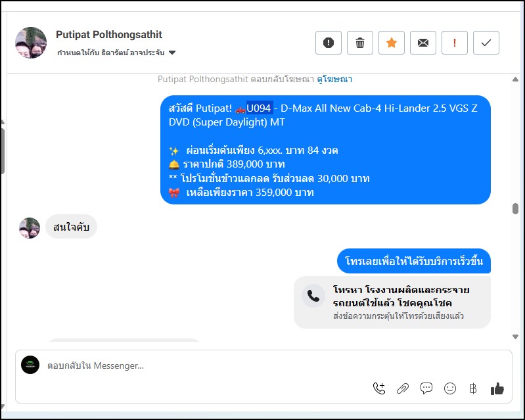Flag as priority with the red exclamation icon
Image resolution: width=525 pixels, height=420 pixels.
pos(454,43)
